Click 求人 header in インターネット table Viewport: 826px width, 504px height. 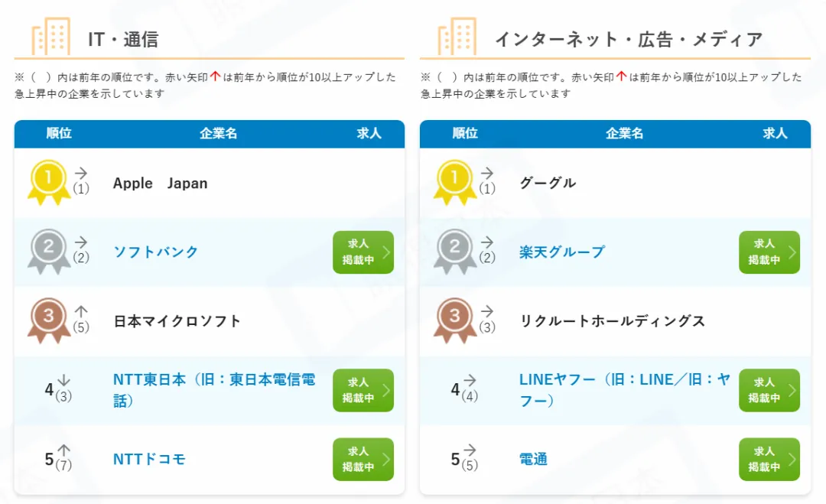pos(775,133)
